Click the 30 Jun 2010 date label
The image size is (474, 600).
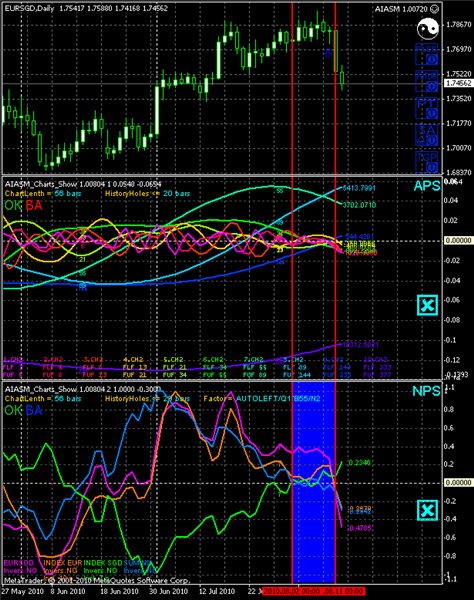[x=169, y=591]
